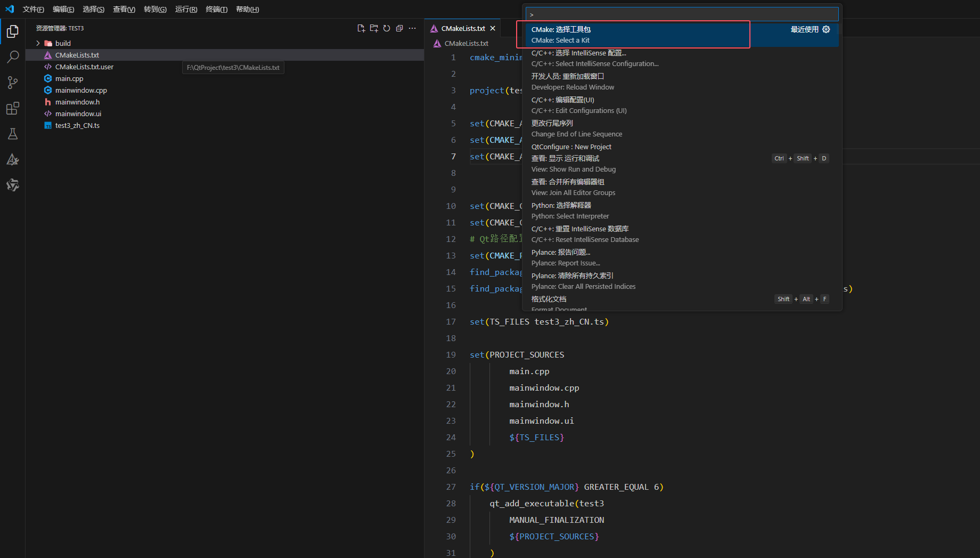The width and height of the screenshot is (980, 558).
Task: Click the ${TS_FILES} code text
Action: pyautogui.click(x=536, y=438)
